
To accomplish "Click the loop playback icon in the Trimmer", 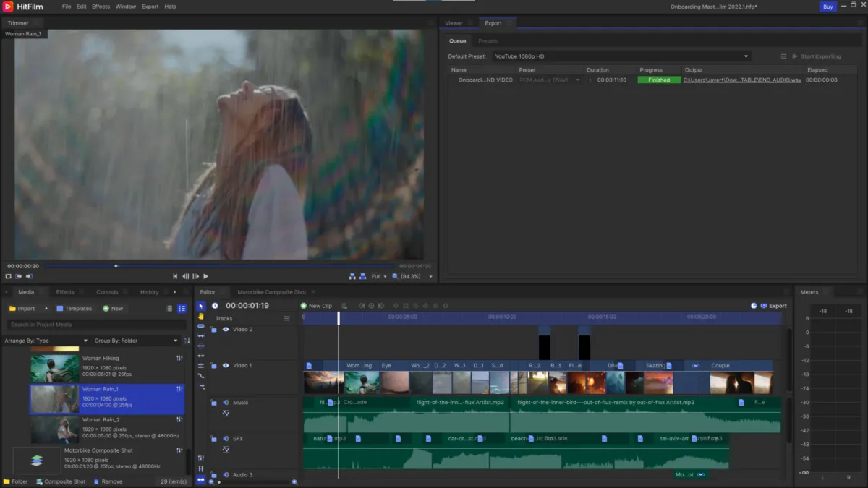I will (9, 276).
